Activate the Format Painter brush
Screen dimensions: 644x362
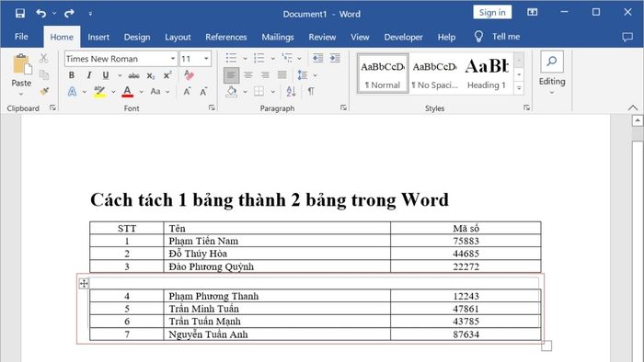(44, 91)
